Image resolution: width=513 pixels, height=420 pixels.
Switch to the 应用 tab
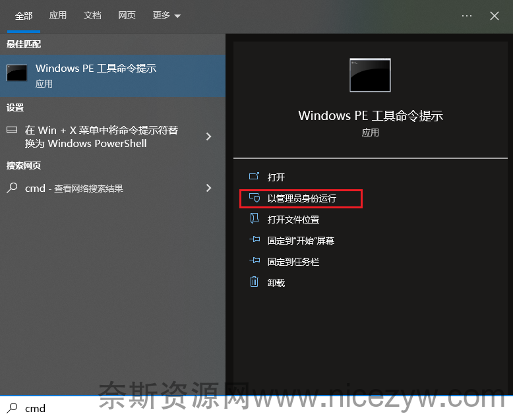click(x=58, y=15)
